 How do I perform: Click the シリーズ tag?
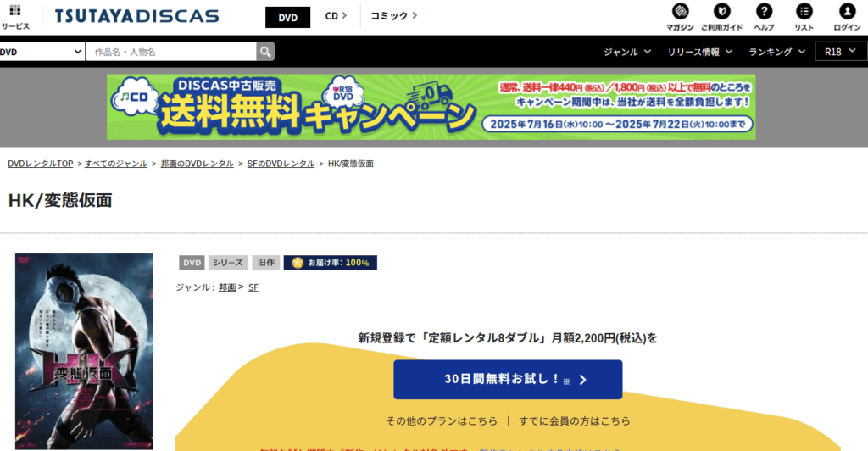click(228, 263)
